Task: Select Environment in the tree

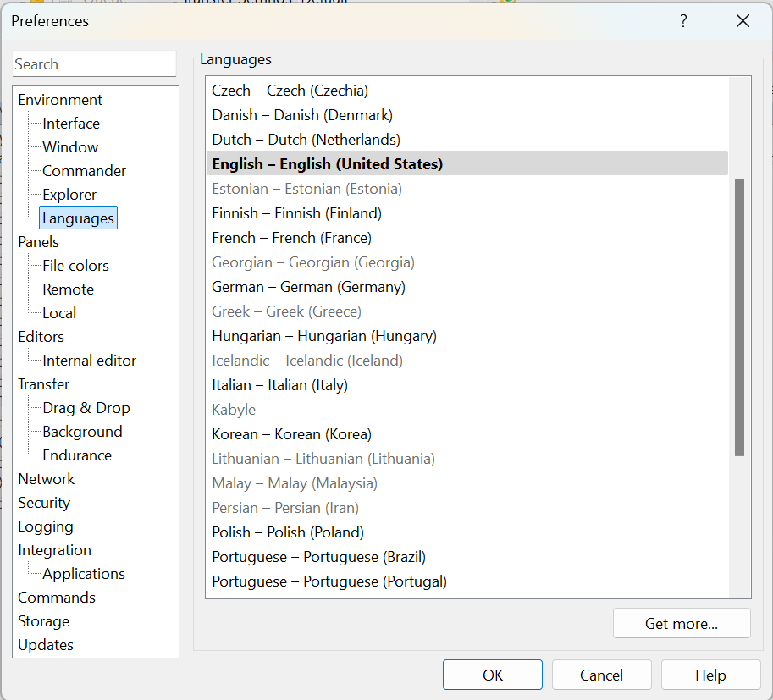Action: click(x=60, y=100)
